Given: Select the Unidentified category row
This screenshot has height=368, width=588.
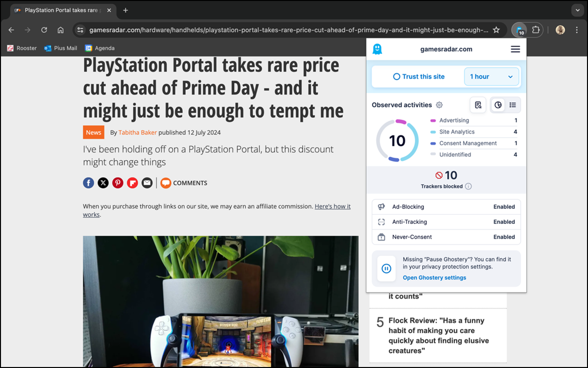Looking at the screenshot, I should coord(474,154).
